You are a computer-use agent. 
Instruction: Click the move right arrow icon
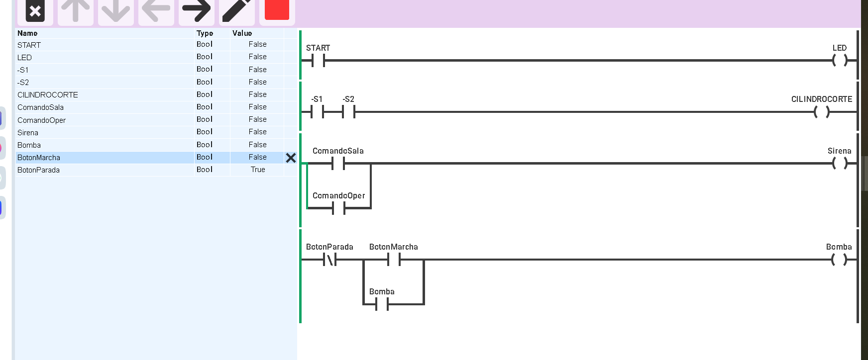coord(196,11)
